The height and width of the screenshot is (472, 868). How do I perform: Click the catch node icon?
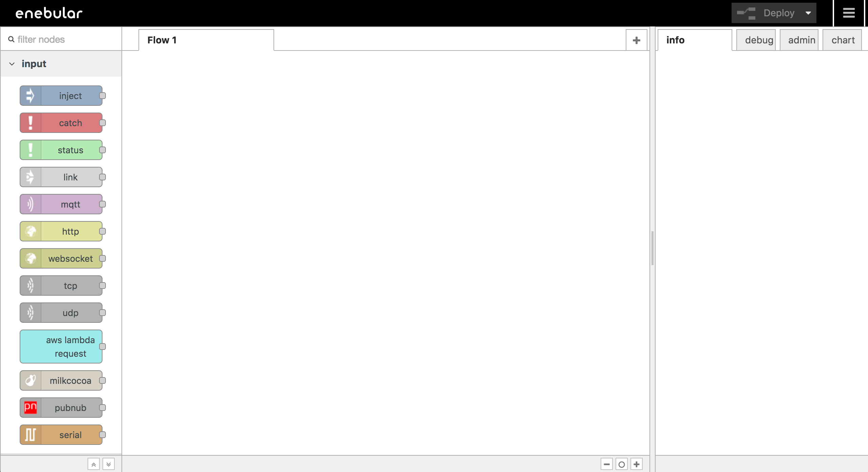pos(30,123)
